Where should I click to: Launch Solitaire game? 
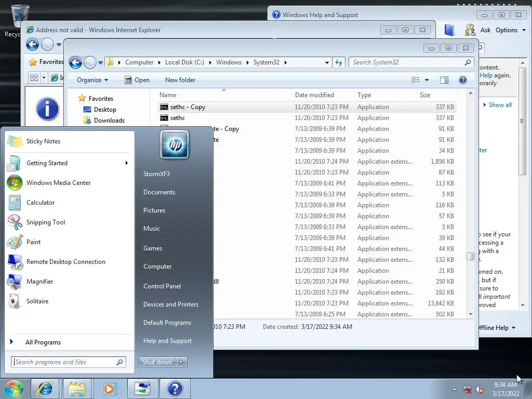[37, 301]
